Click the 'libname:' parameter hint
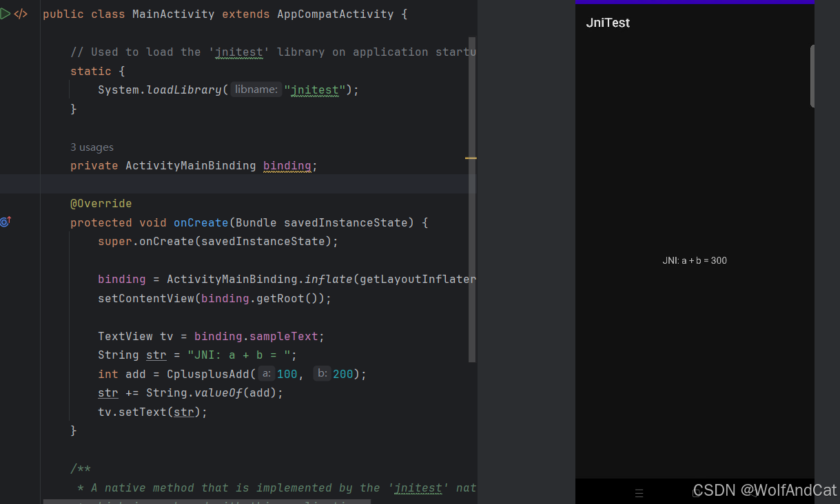 256,90
